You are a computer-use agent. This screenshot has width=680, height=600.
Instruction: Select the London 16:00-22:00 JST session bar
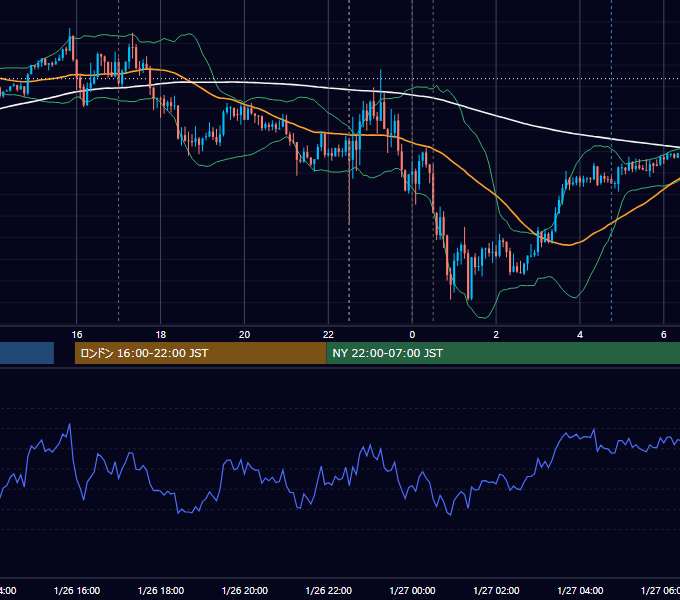[200, 353]
